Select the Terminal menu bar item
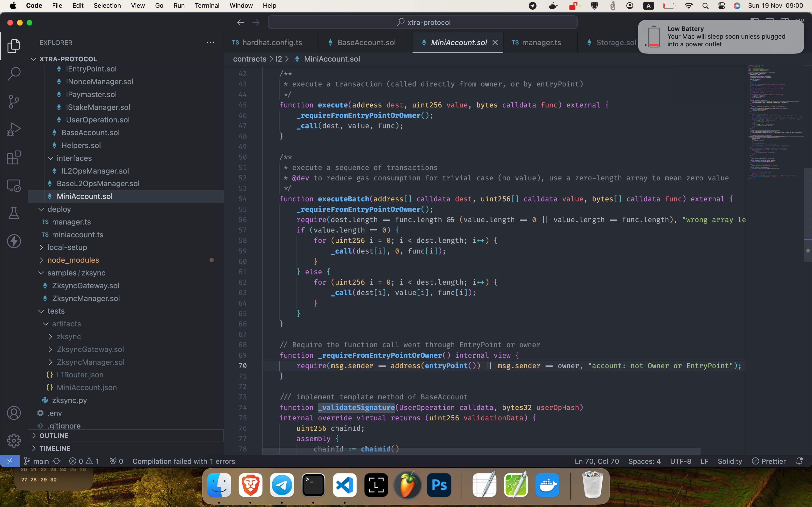Image resolution: width=812 pixels, height=507 pixels. point(206,5)
